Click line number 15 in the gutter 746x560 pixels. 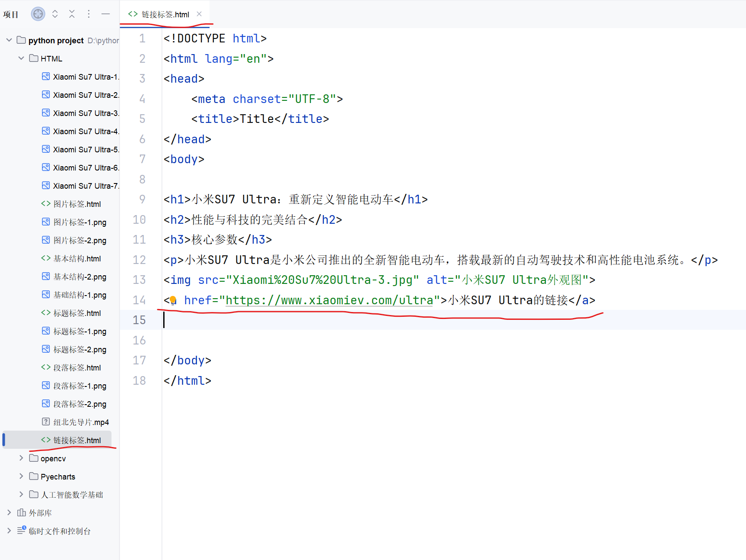pos(139,320)
